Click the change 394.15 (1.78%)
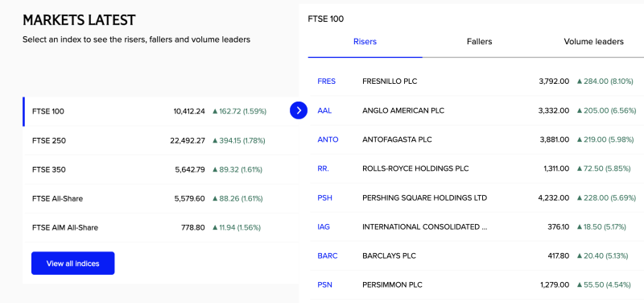 (239, 140)
